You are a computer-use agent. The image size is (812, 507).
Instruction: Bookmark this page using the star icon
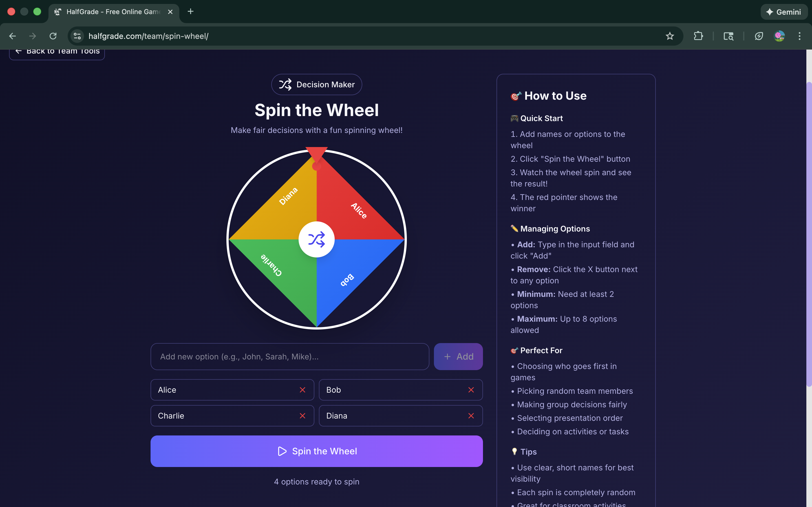(670, 36)
